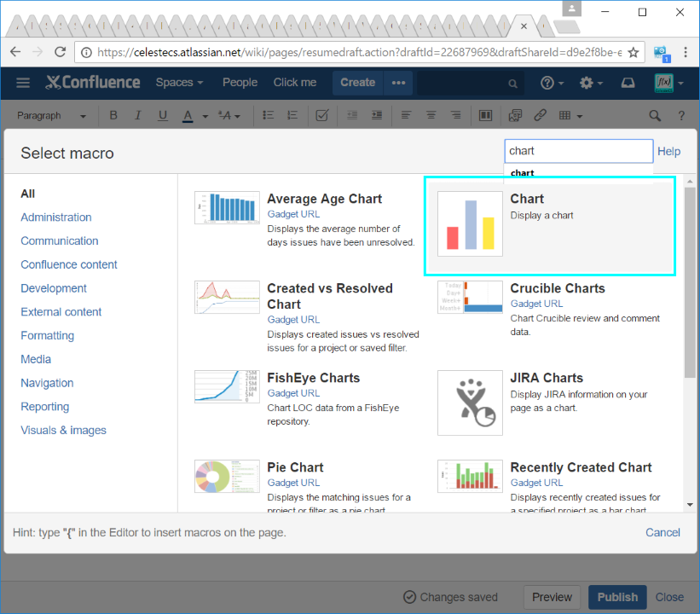This screenshot has width=700, height=614.
Task: Open the People page
Action: point(240,83)
